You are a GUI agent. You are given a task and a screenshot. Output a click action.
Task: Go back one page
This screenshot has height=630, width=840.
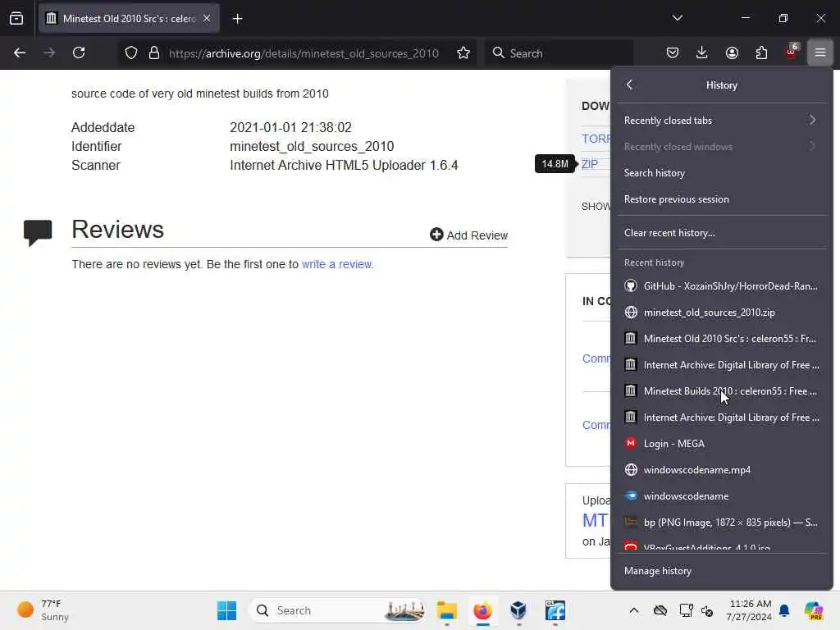(20, 53)
